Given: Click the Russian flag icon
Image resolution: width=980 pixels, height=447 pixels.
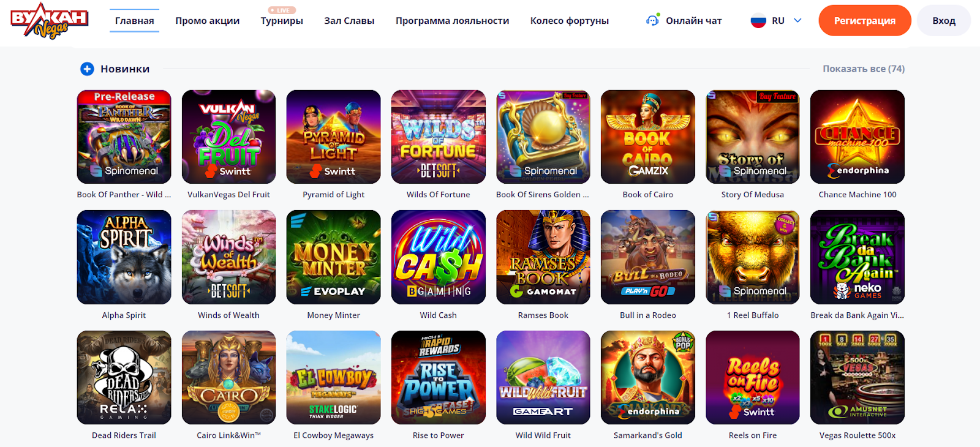Looking at the screenshot, I should (x=758, y=21).
